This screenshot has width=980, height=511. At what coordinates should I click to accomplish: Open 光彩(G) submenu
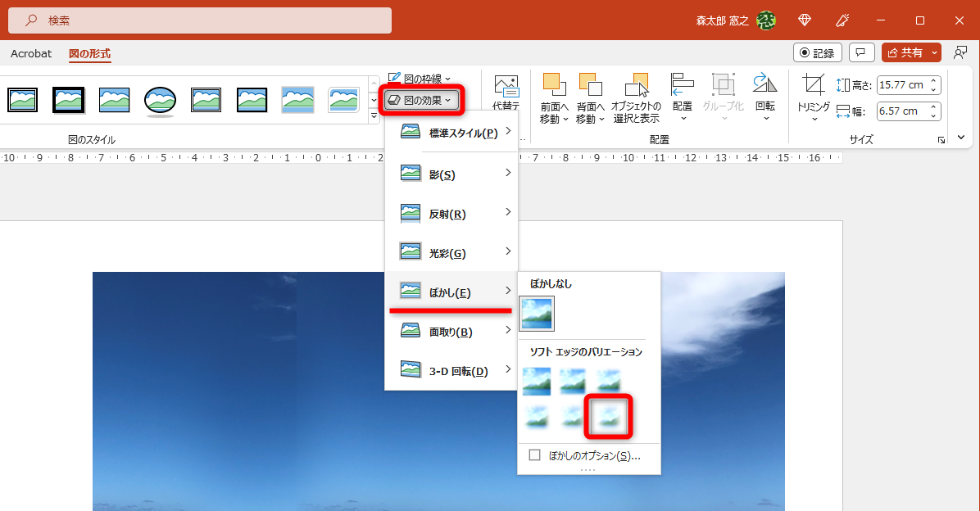tap(451, 252)
